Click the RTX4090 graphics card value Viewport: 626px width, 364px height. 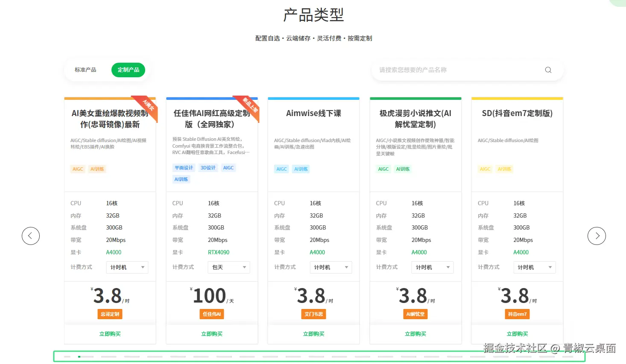click(x=219, y=252)
